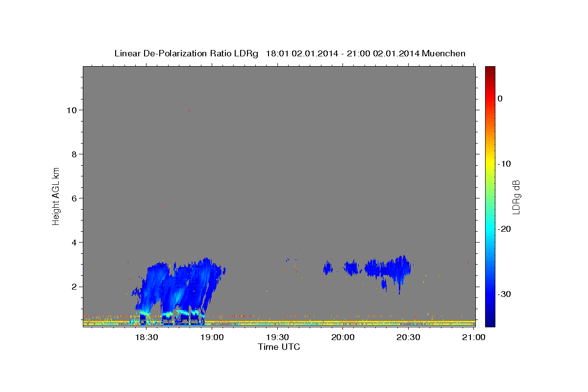588x392 pixels.
Task: Click the height tick label 10
Action: pyautogui.click(x=71, y=110)
